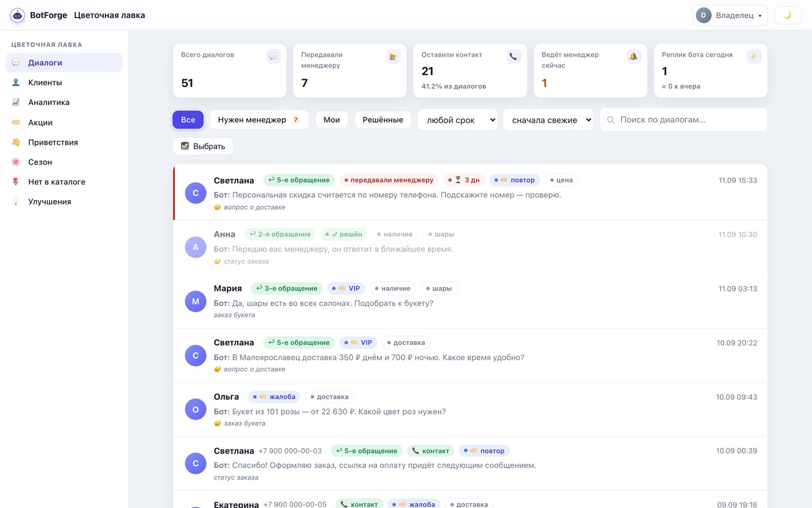Open the сначала свежие sort dropdown

coord(548,120)
